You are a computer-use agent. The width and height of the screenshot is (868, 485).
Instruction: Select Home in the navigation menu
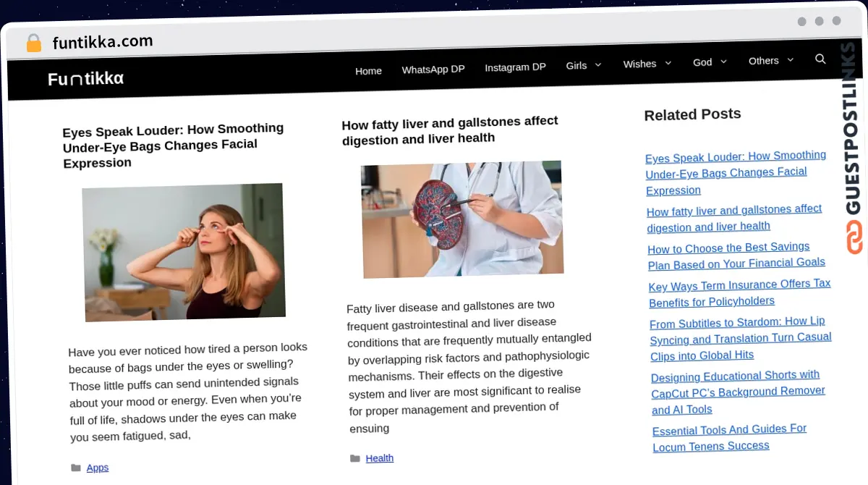coord(368,71)
